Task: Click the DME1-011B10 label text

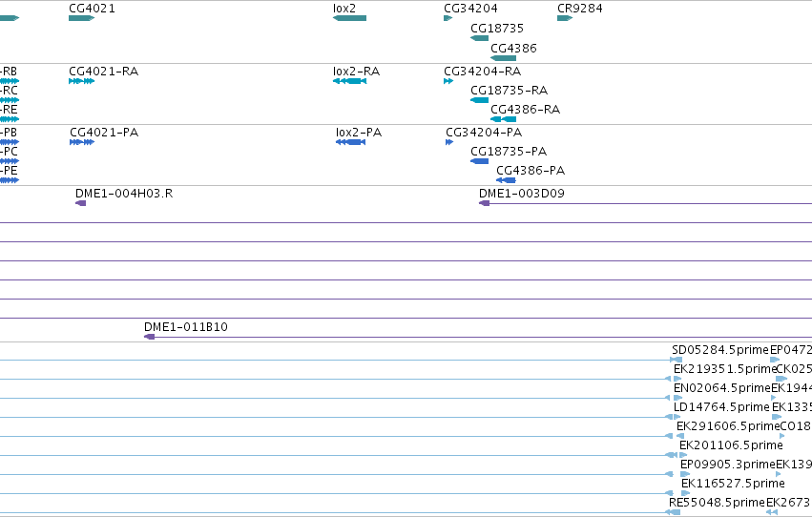Action: (x=186, y=326)
